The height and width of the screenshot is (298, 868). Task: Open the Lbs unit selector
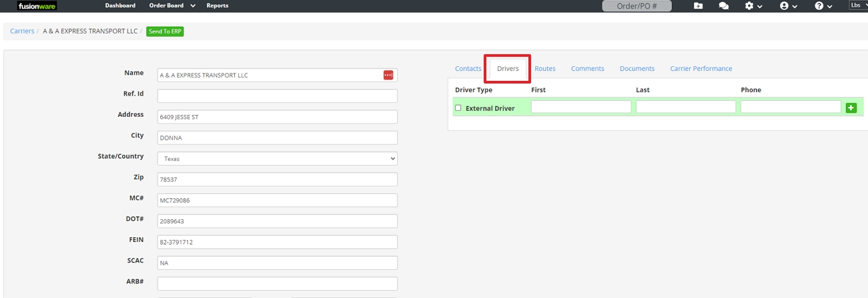[857, 5]
